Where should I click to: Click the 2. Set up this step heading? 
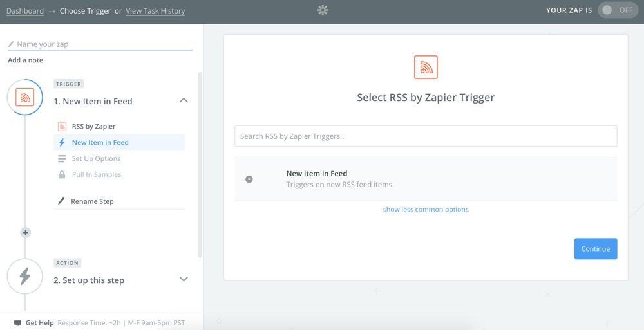pyautogui.click(x=89, y=280)
